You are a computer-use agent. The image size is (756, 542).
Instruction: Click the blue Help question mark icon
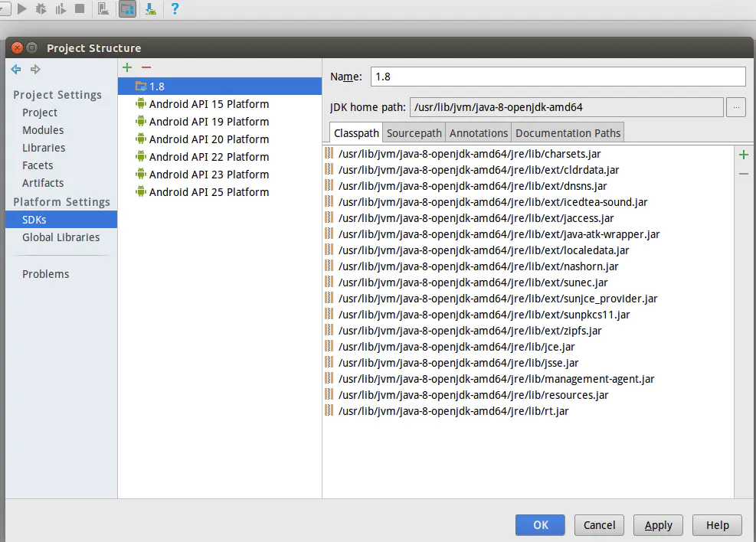(175, 8)
